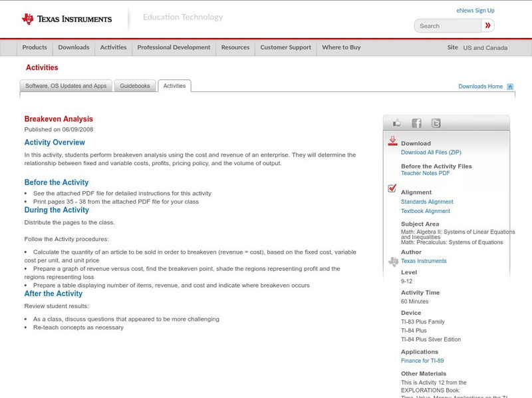The image size is (532, 398).
Task: Change site region US and Canada
Action: pyautogui.click(x=485, y=48)
